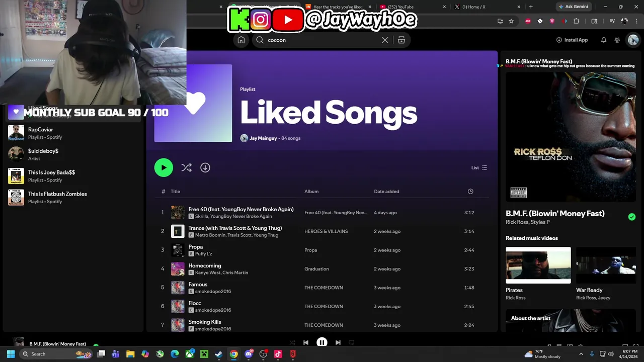Screen dimensions: 644x362
Task: Open the volume control in system tray
Action: coord(611,354)
